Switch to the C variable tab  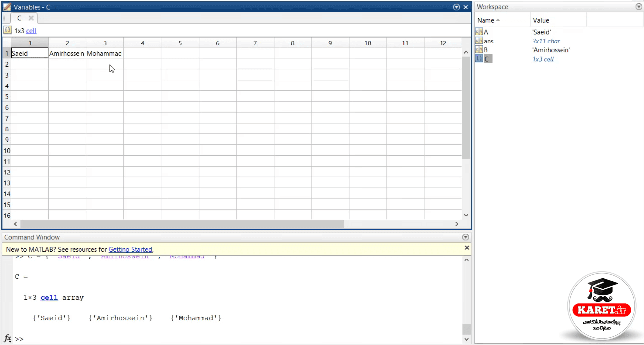pyautogui.click(x=20, y=18)
